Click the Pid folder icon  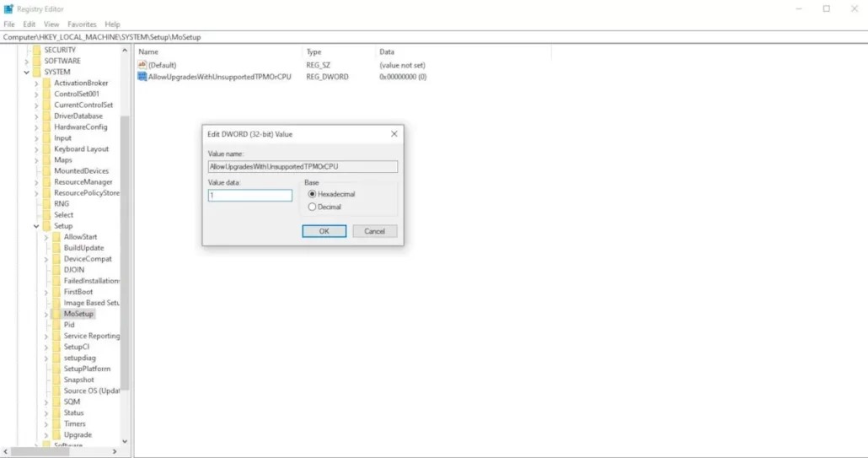tap(56, 325)
